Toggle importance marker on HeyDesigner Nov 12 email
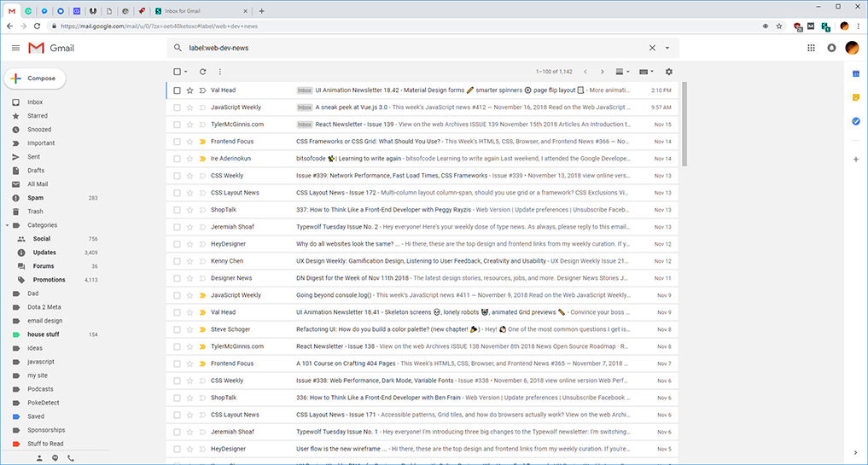Viewport: 868px width, 465px height. click(202, 244)
